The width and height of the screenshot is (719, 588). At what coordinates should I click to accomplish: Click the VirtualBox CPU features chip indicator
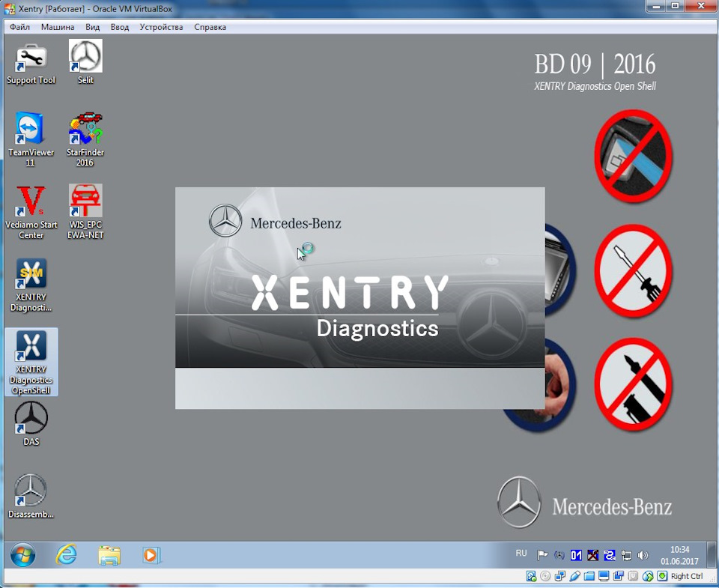pyautogui.click(x=634, y=576)
